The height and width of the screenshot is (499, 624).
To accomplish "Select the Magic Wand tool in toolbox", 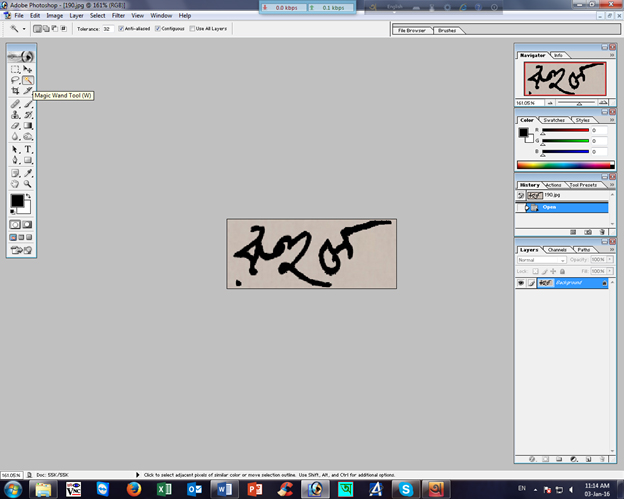I will click(27, 80).
